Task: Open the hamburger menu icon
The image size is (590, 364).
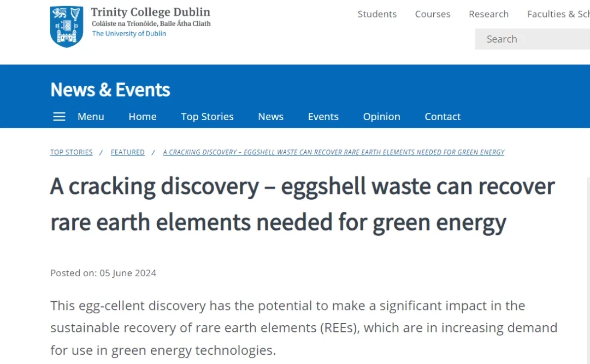Action: [59, 117]
